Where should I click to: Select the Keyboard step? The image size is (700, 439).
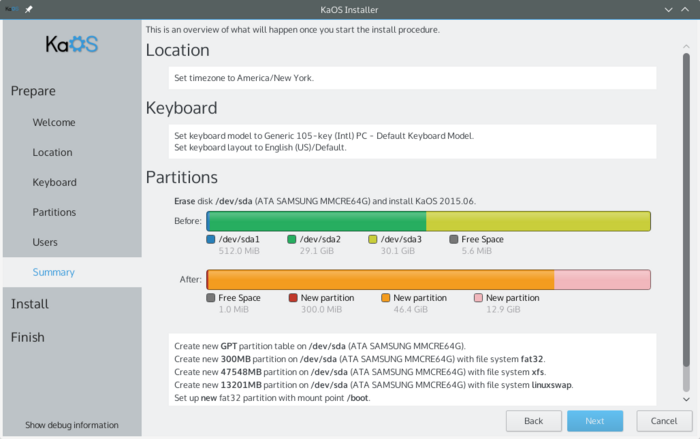click(54, 183)
